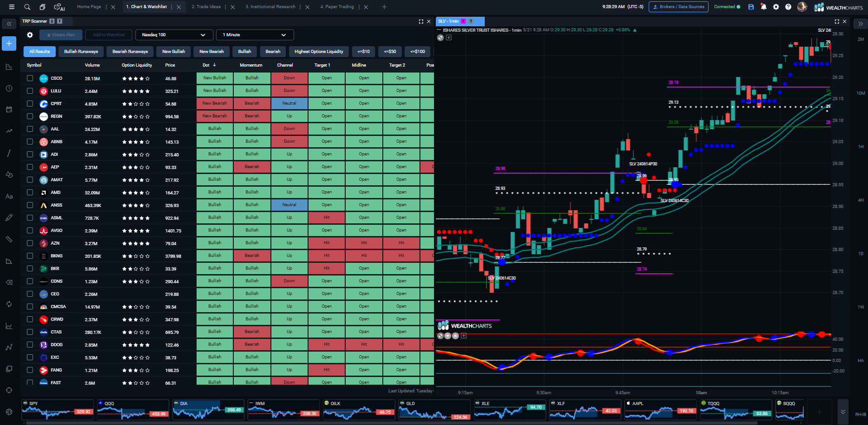868x425 pixels.
Task: Click the Create Alert button
Action: 61,35
